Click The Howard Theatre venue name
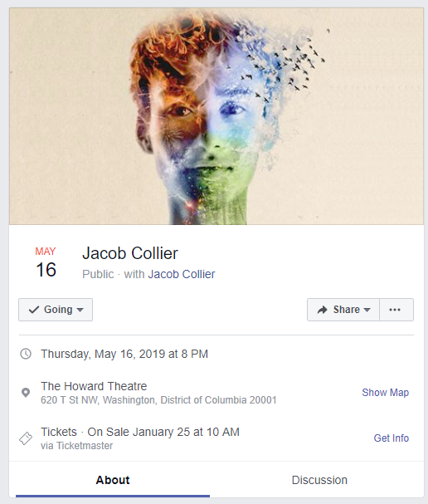 [94, 386]
